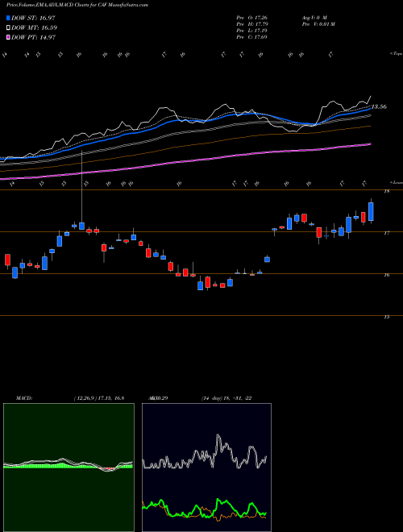403x532 pixels.
Task: Click the 'Pre L: 17.19' value
Action: point(251,31)
